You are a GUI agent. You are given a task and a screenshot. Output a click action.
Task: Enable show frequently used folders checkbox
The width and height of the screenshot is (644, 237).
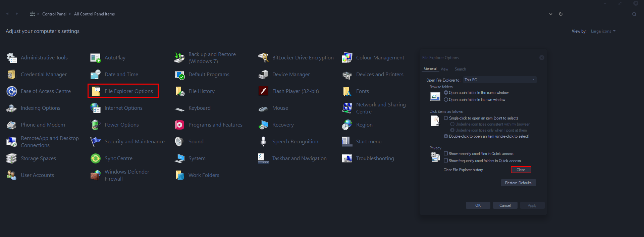pyautogui.click(x=446, y=161)
